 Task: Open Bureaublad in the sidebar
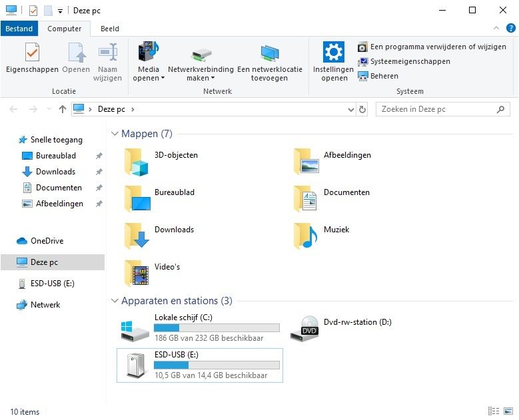click(49, 156)
